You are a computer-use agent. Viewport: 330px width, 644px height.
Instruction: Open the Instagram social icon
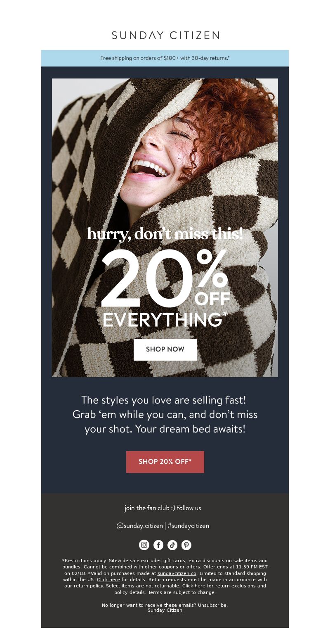click(144, 545)
